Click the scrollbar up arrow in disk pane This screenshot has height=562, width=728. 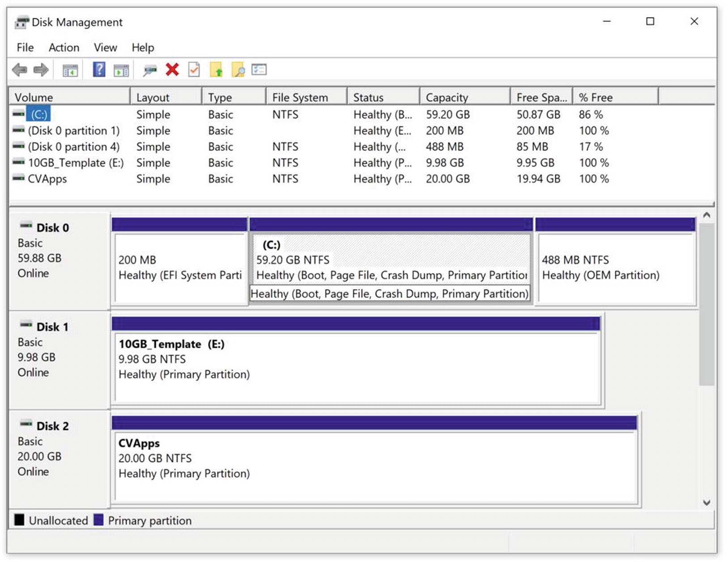pyautogui.click(x=707, y=215)
